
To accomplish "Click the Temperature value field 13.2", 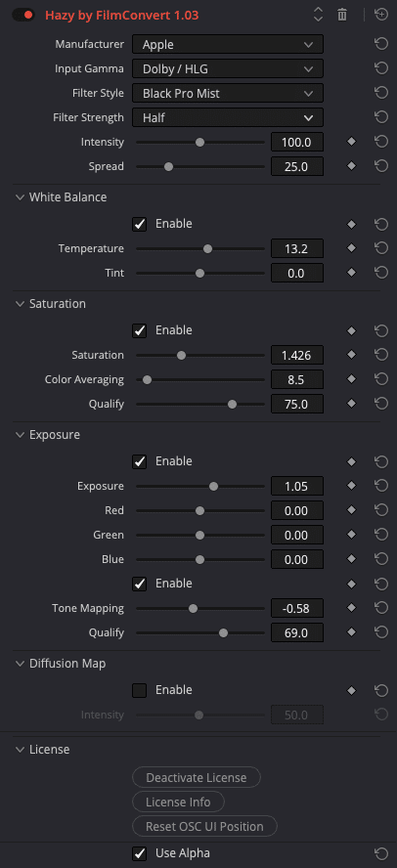I will click(297, 249).
